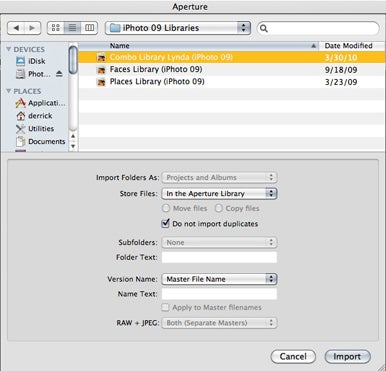This screenshot has height=371, width=386.
Task: Go back with the left arrow button
Action: point(16,28)
